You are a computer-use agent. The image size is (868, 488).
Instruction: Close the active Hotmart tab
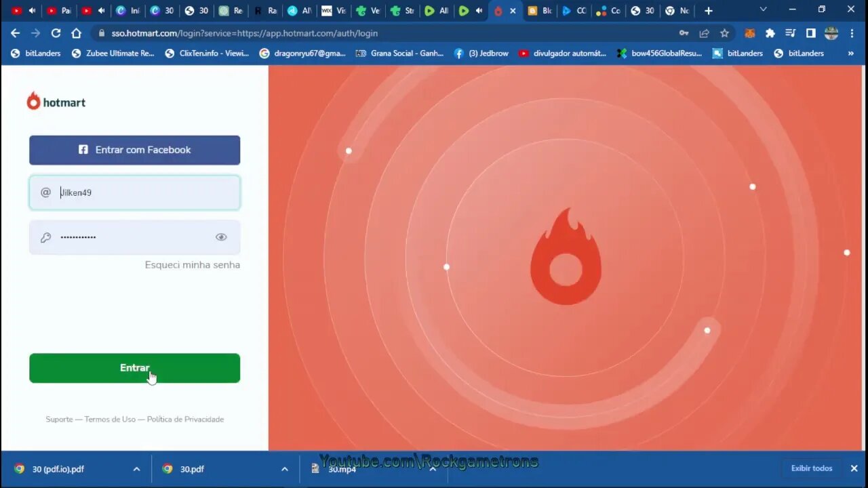(513, 11)
